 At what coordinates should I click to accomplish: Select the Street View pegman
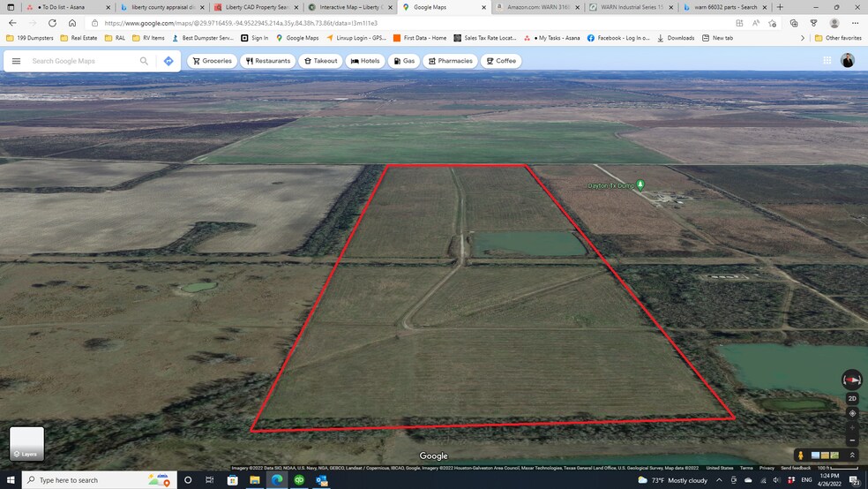(x=800, y=455)
